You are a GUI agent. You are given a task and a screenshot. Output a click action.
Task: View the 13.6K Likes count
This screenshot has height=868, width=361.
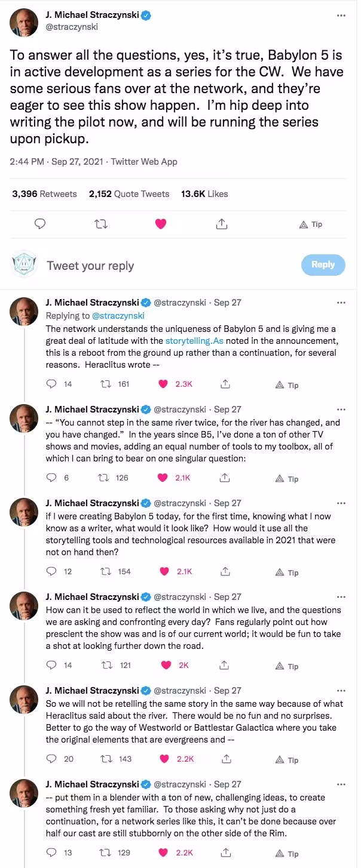point(203,193)
